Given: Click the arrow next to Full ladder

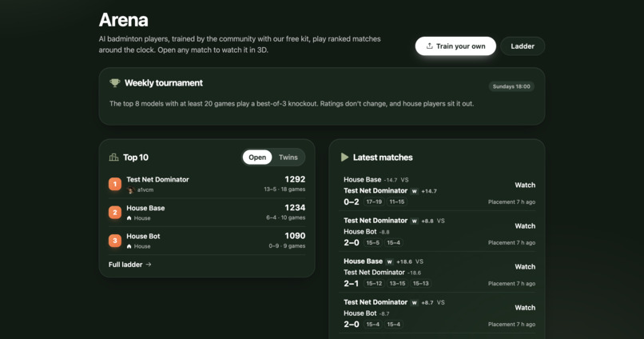Looking at the screenshot, I should [149, 265].
